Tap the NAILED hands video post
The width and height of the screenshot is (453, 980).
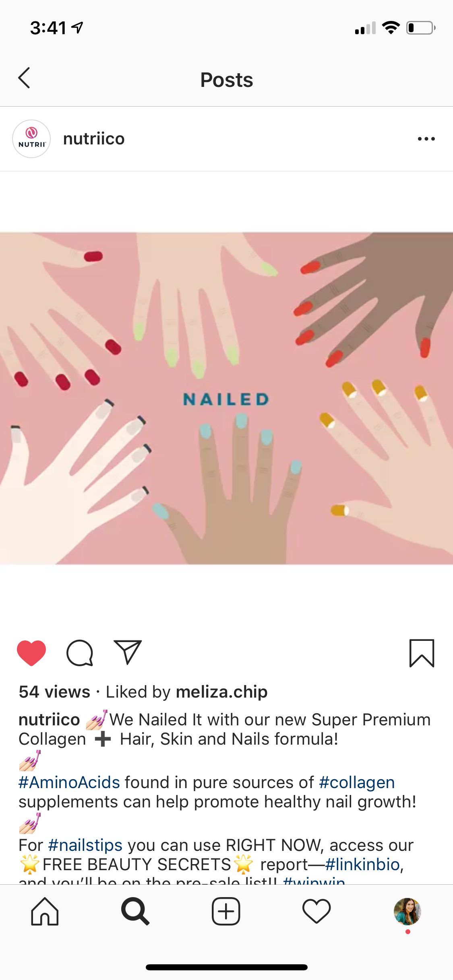click(x=226, y=398)
